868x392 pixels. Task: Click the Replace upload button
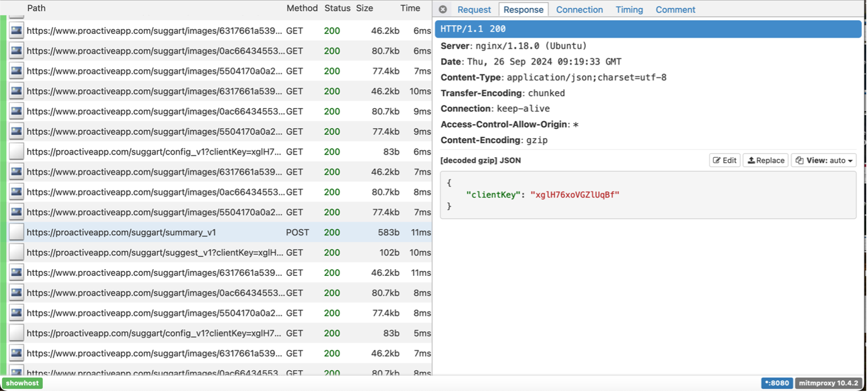(x=766, y=161)
